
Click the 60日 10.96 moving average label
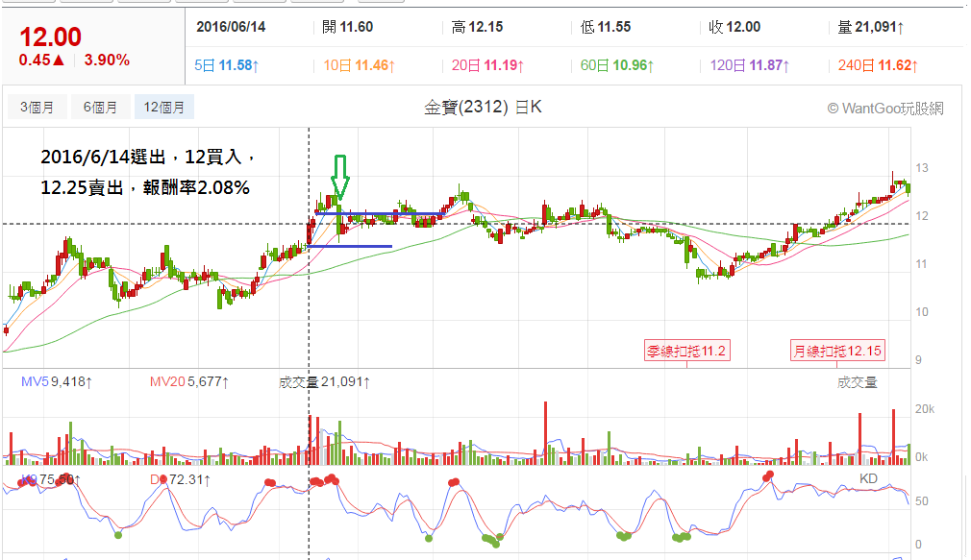coord(617,65)
